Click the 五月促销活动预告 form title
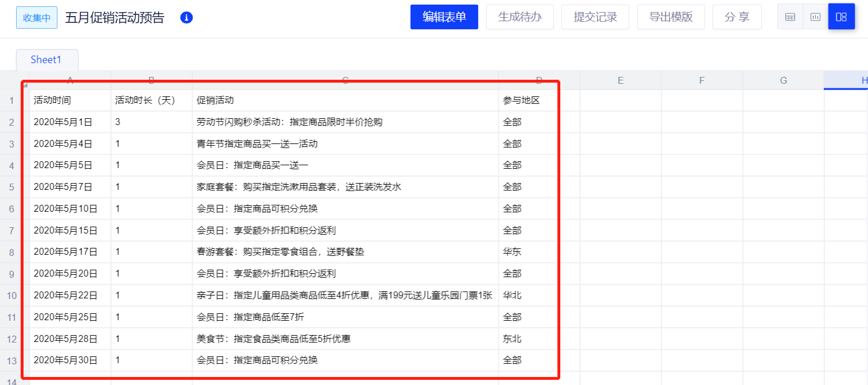The image size is (868, 385). (x=114, y=17)
